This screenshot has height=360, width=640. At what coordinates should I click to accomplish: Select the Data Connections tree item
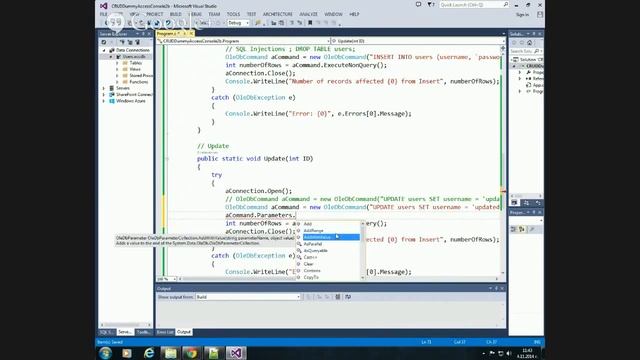click(x=133, y=50)
